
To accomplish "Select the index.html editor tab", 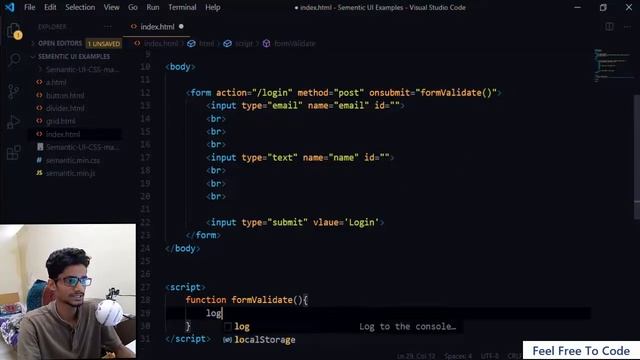I will [157, 27].
